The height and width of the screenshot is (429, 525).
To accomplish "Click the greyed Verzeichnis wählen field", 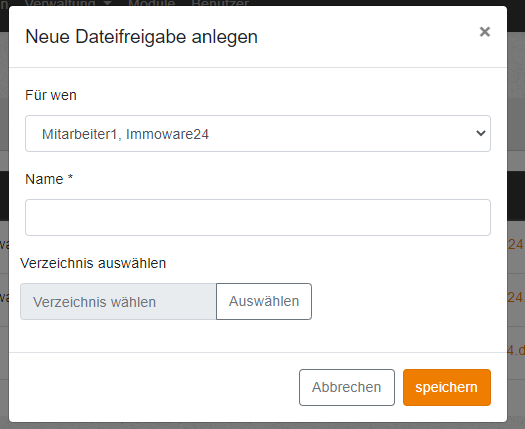I will [x=118, y=302].
